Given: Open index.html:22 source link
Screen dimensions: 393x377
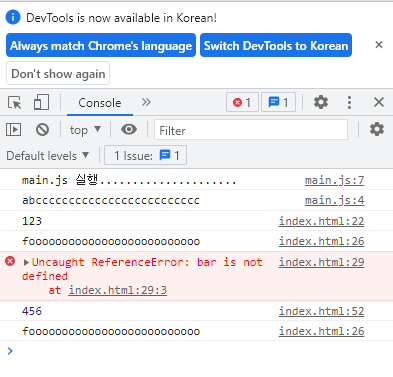Looking at the screenshot, I should click(321, 221).
